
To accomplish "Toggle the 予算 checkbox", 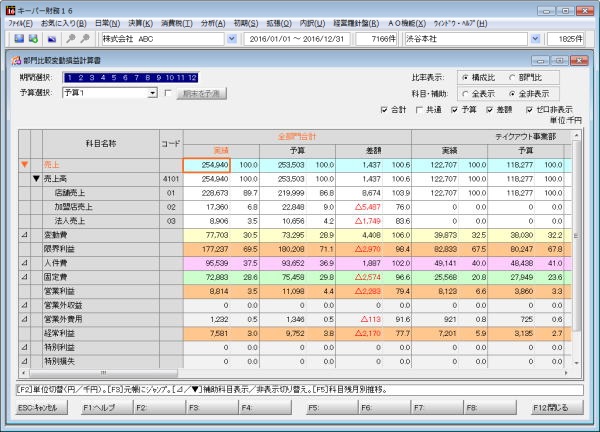I will (x=454, y=110).
